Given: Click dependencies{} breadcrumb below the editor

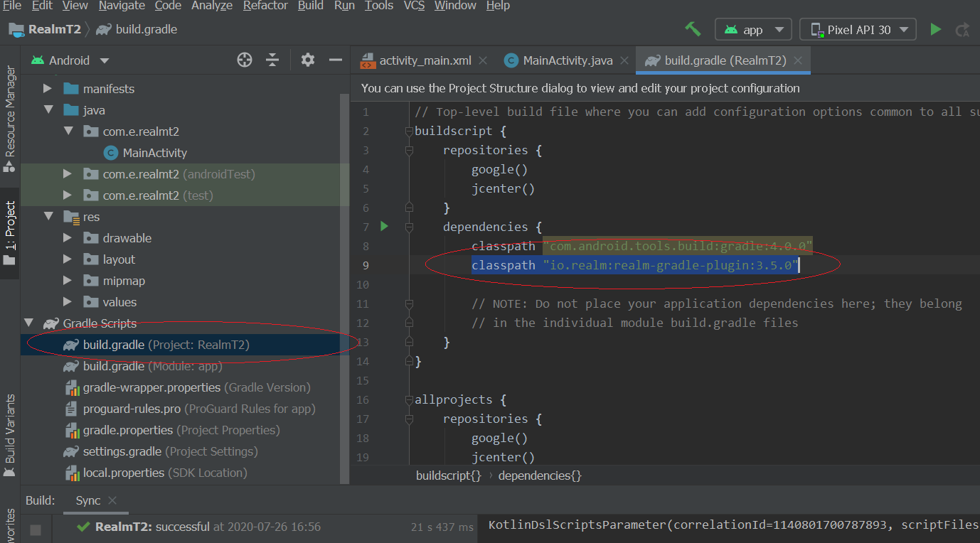Looking at the screenshot, I should (540, 475).
